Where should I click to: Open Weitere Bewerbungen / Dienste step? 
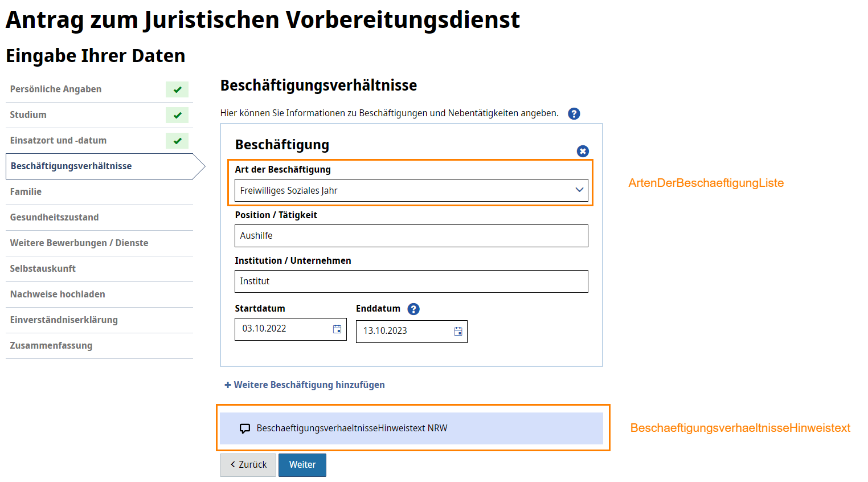99,243
